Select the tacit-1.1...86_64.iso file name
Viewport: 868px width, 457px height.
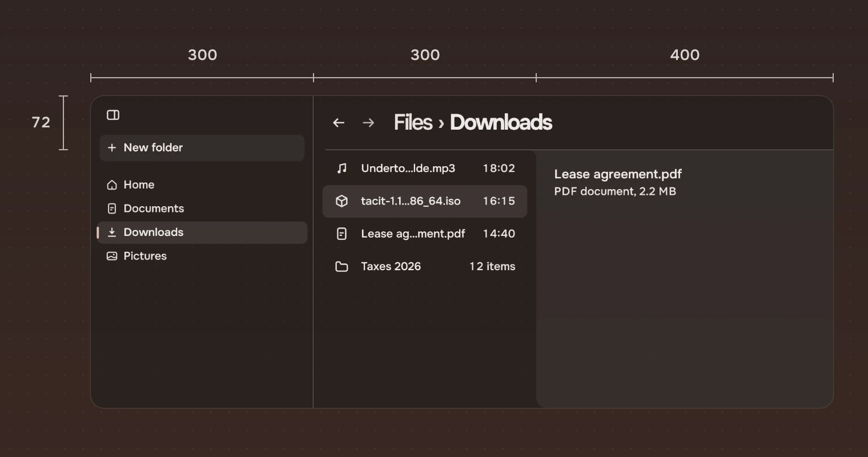[411, 201]
